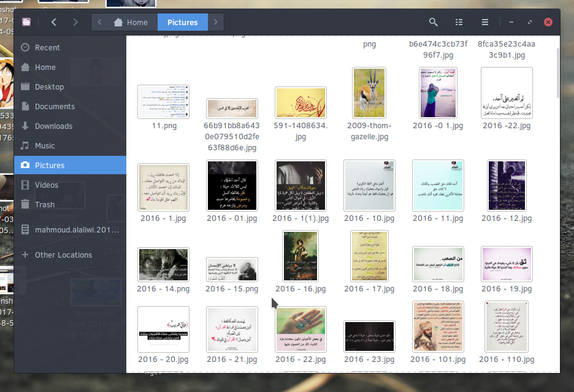Viewport: 574px width, 392px height.
Task: Open Videos in the sidebar
Action: pos(70,185)
